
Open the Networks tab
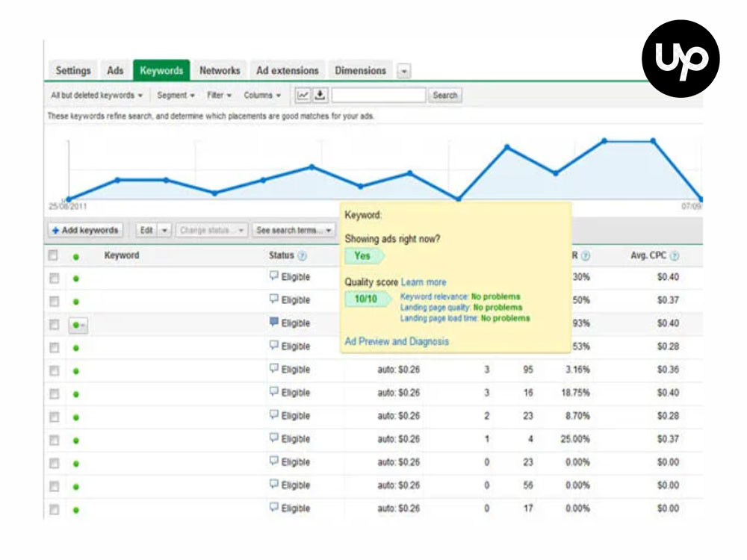[220, 70]
